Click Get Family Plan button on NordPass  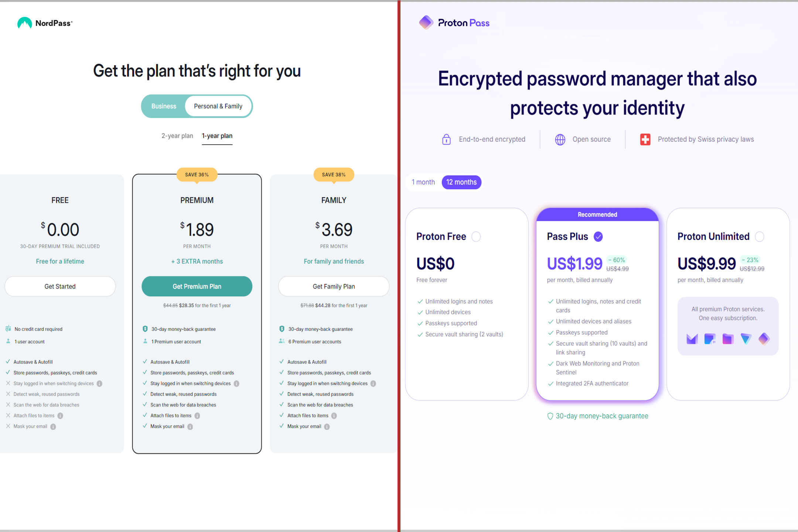coord(334,286)
